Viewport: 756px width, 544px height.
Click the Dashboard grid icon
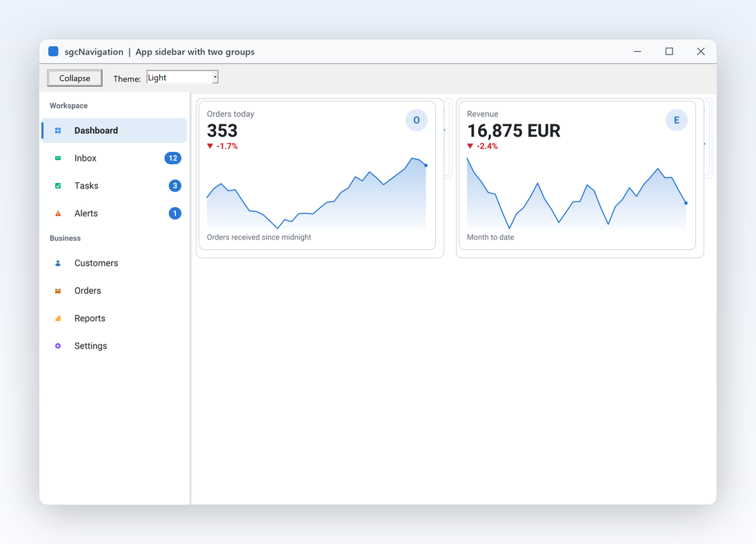[x=58, y=130]
